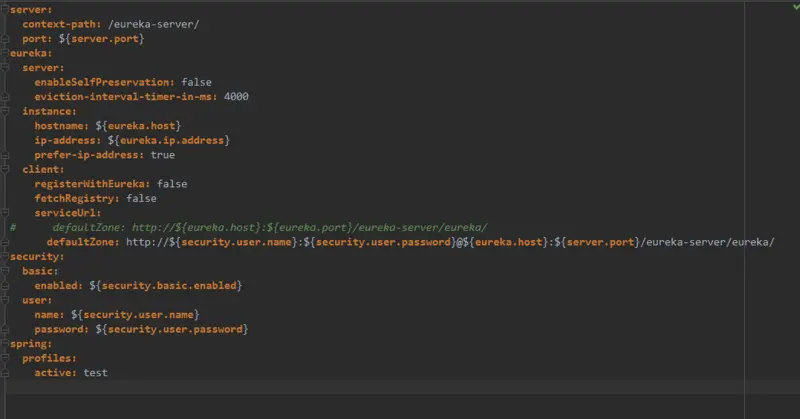Click the registerWithEureka false value
Screen dimensions: 800x419
point(172,184)
